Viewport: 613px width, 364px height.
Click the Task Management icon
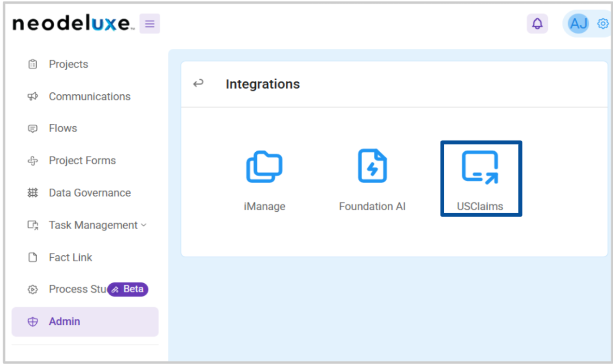[32, 225]
